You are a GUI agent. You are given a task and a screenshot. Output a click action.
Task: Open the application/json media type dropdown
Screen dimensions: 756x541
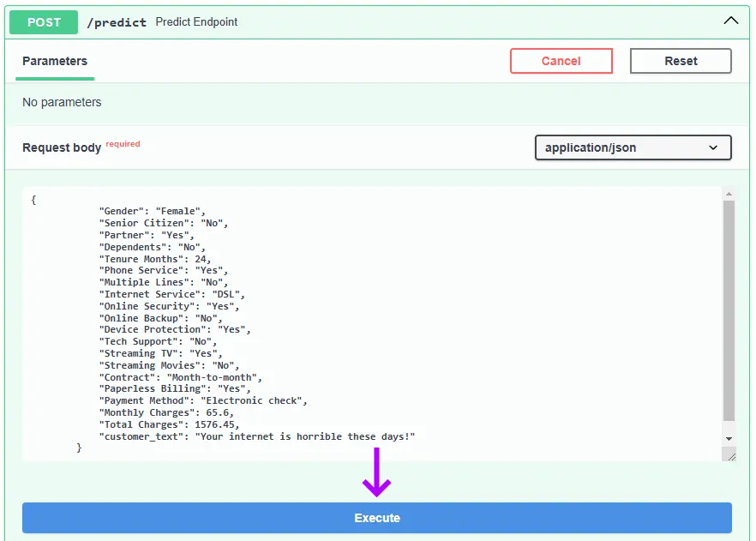click(x=633, y=147)
